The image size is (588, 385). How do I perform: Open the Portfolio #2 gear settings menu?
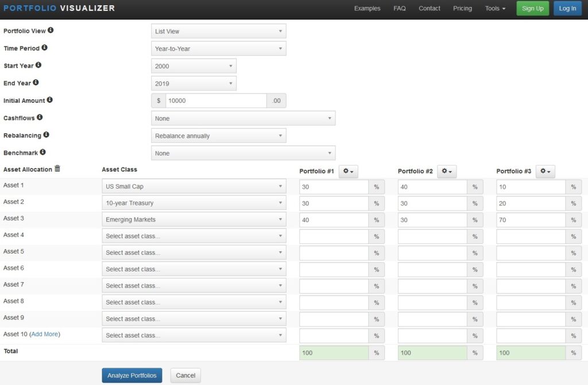[447, 172]
